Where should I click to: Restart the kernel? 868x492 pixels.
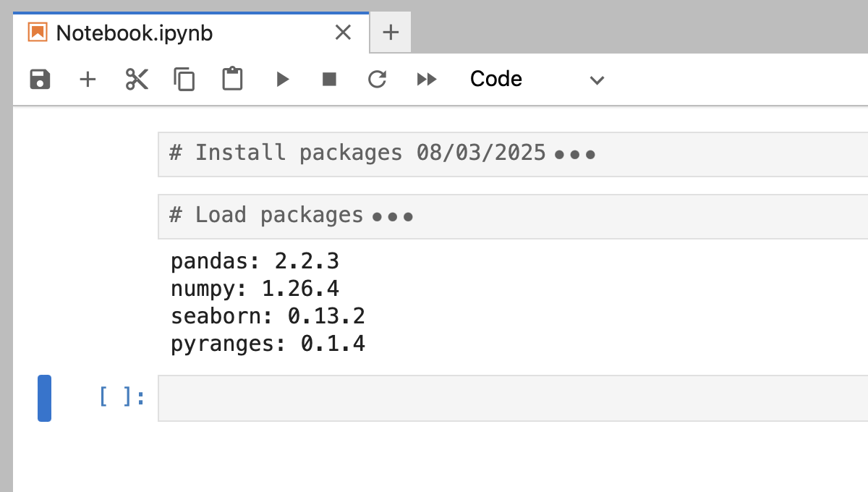(377, 80)
